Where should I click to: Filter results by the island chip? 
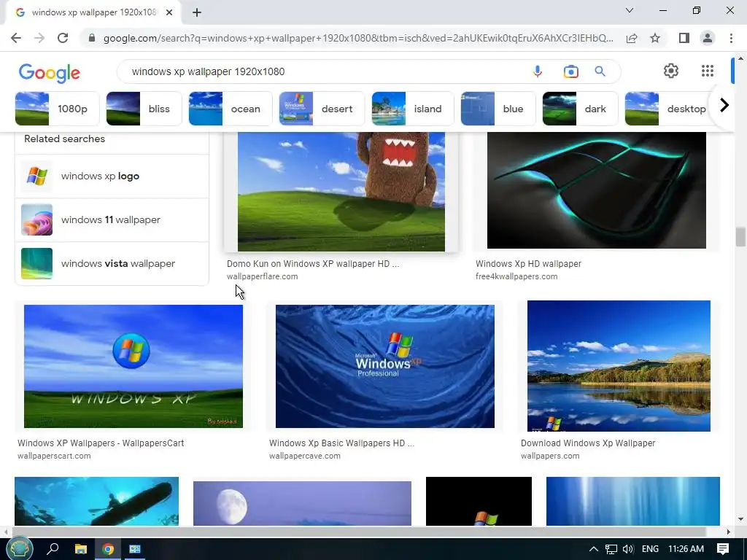(x=413, y=109)
